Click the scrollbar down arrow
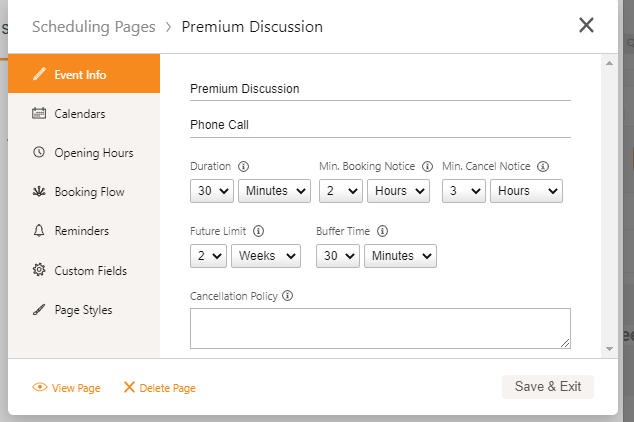 point(609,349)
